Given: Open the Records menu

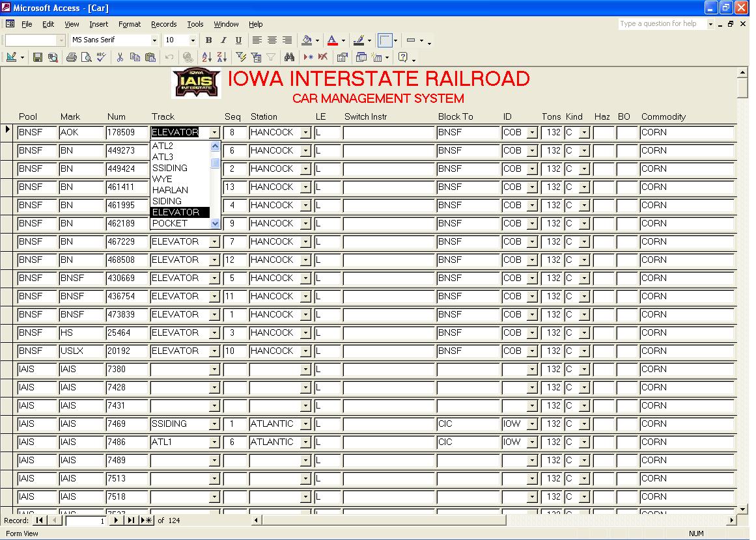Looking at the screenshot, I should click(164, 24).
